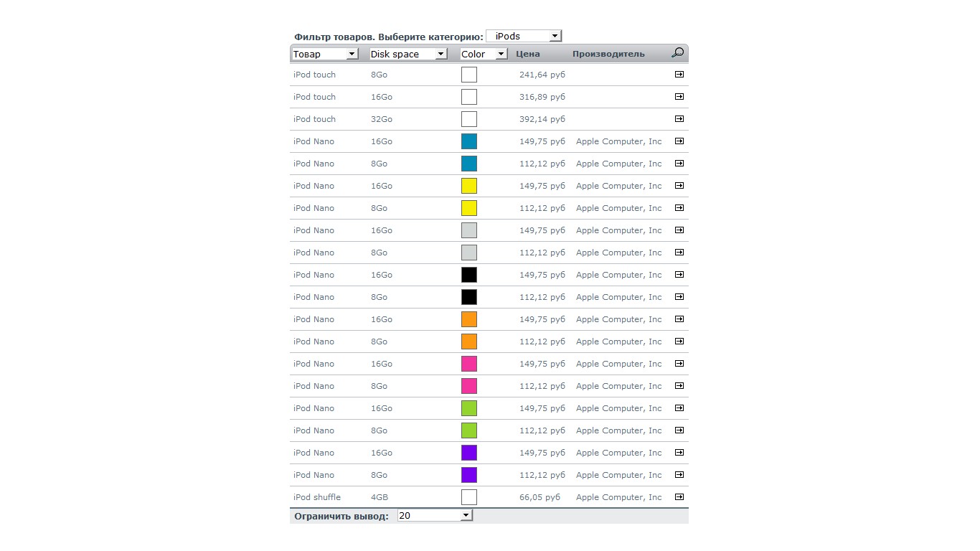
Task: Click the Цена column header
Action: 528,54
